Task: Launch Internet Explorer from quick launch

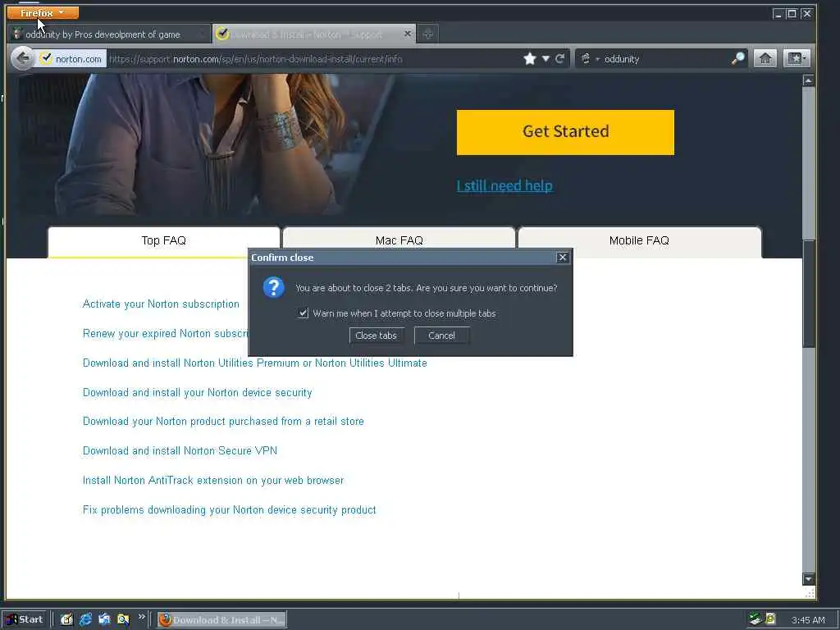Action: click(85, 620)
